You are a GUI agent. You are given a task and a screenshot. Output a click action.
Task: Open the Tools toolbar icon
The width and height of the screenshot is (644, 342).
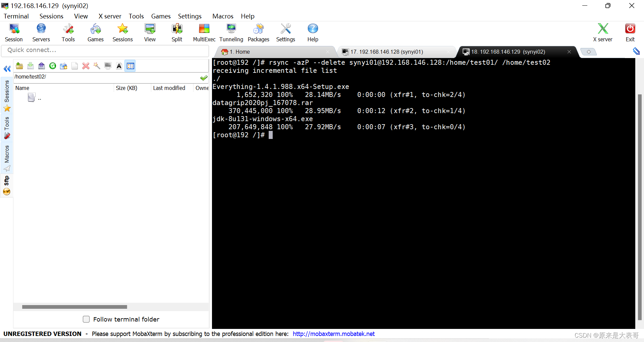click(x=68, y=33)
